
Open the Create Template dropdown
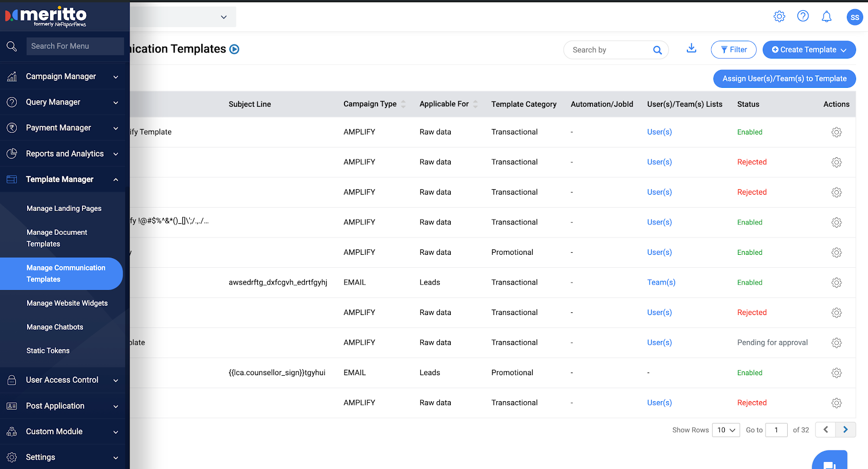point(809,50)
